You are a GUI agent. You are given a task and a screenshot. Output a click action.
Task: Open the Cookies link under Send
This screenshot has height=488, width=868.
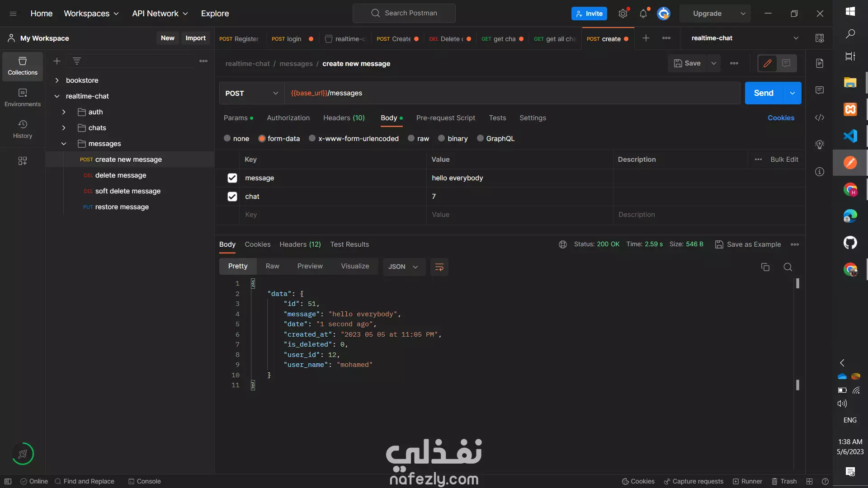pos(781,118)
